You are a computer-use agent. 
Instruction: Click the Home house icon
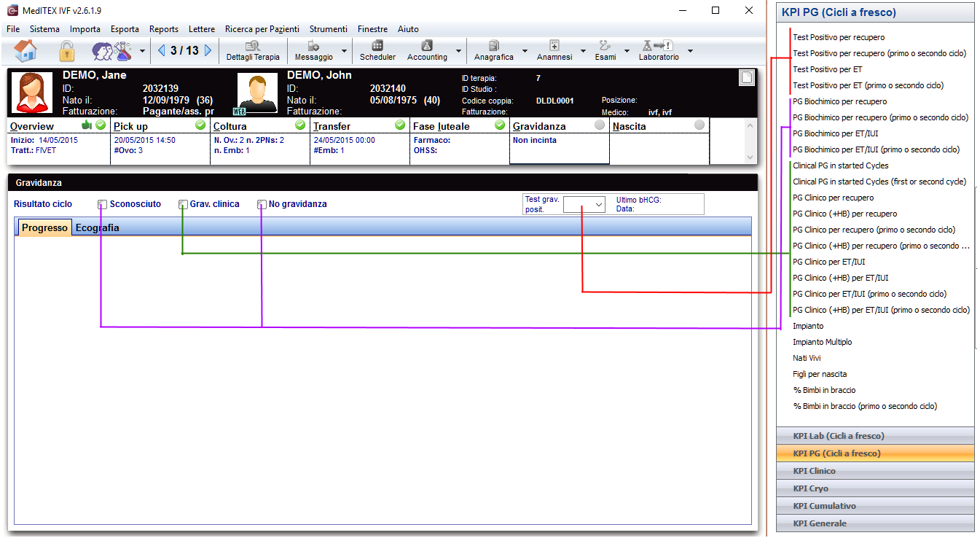coord(26,51)
